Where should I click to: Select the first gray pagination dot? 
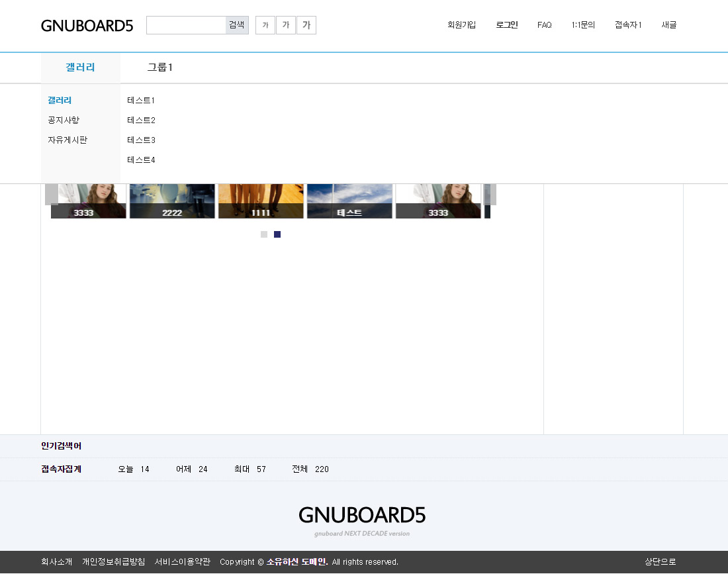click(264, 234)
